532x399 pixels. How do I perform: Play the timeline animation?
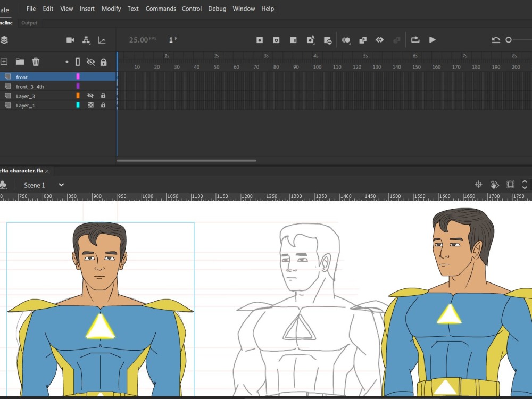coord(432,40)
